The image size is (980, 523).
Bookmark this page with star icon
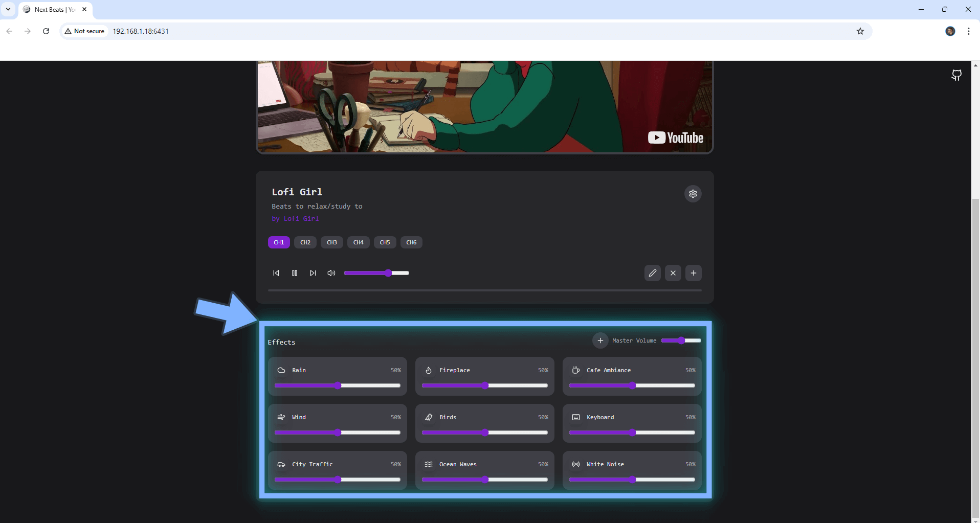tap(860, 31)
